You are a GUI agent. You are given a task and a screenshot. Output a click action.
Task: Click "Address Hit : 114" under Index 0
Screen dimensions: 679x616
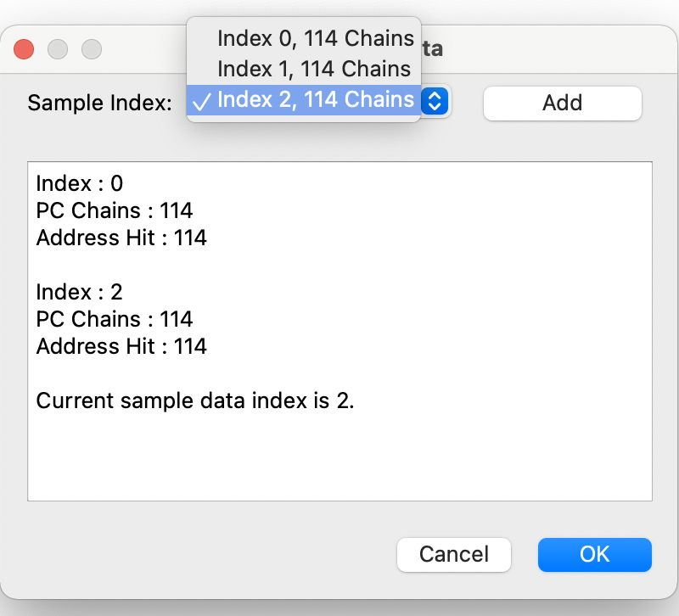121,238
